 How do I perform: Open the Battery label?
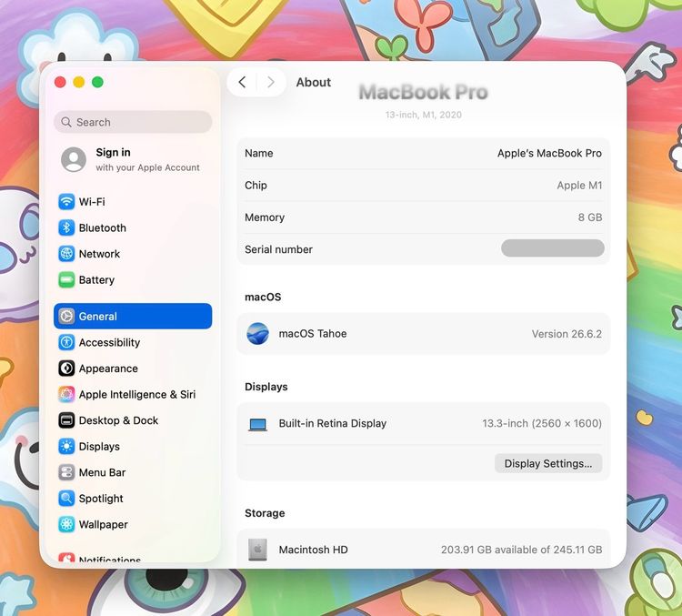(96, 280)
